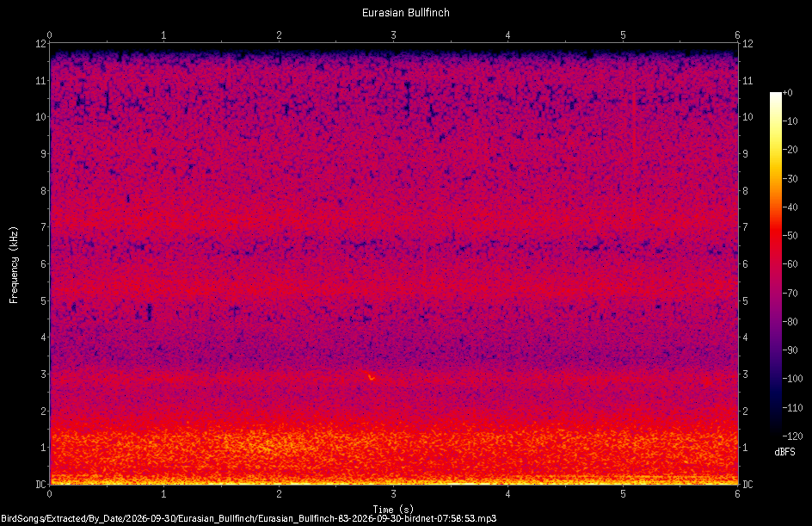
Task: Click the Time (s) axis label
Action: (x=393, y=510)
